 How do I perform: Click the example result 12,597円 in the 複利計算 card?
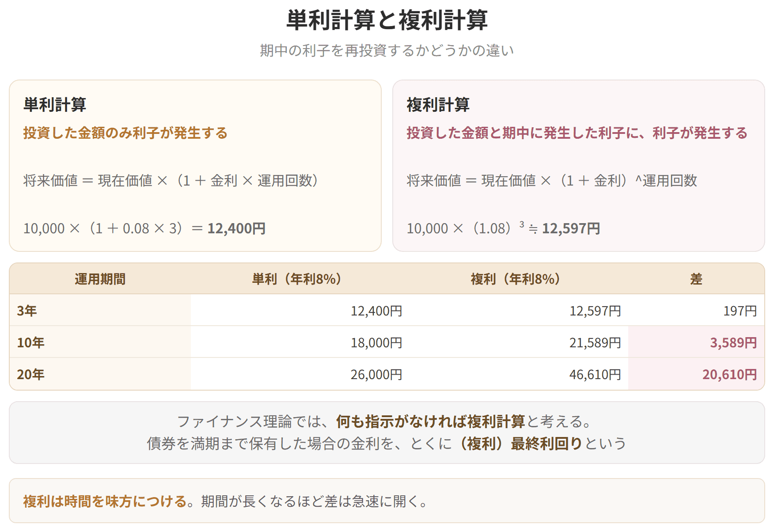571,228
